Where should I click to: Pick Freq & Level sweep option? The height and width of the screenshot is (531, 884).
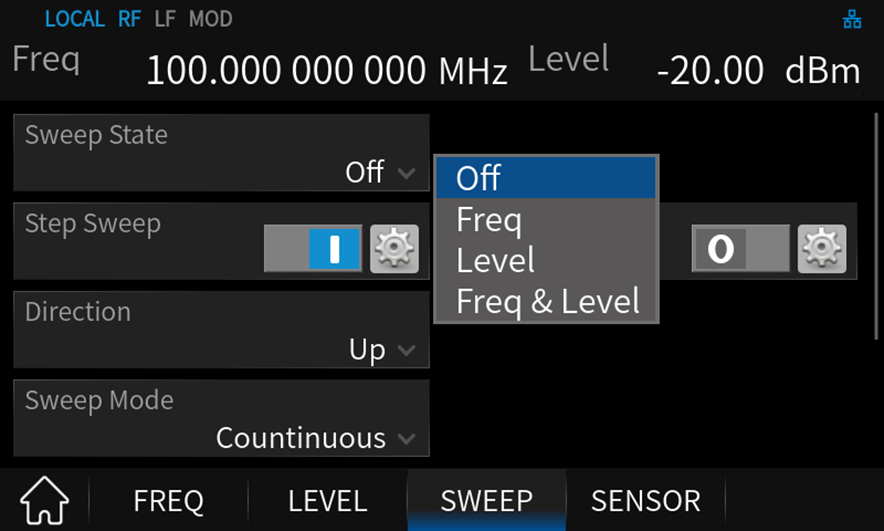pos(546,301)
